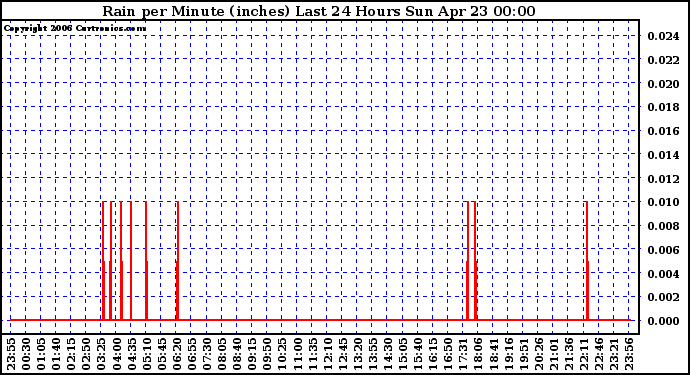Click the 15:40 time label
The image size is (690, 375).
(418, 354)
